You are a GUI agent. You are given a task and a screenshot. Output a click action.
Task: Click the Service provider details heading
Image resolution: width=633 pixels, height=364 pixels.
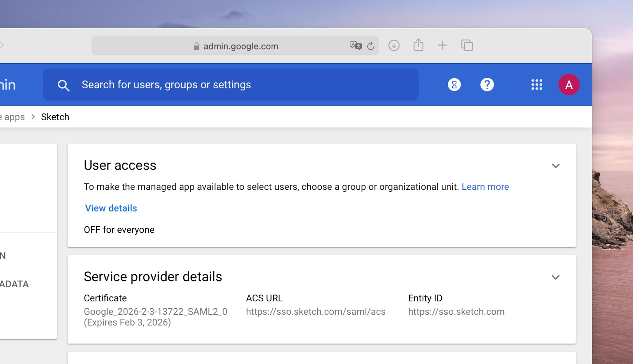(x=153, y=277)
